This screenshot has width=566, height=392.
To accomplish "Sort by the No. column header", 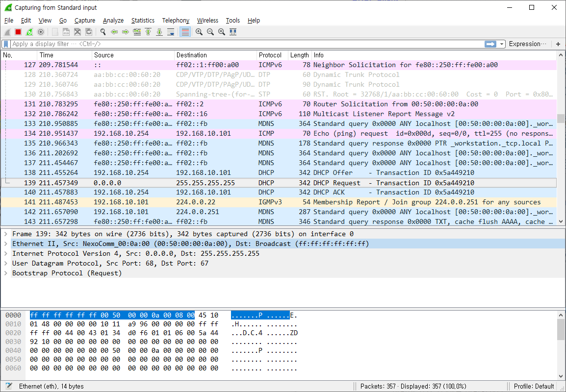I will click(19, 55).
